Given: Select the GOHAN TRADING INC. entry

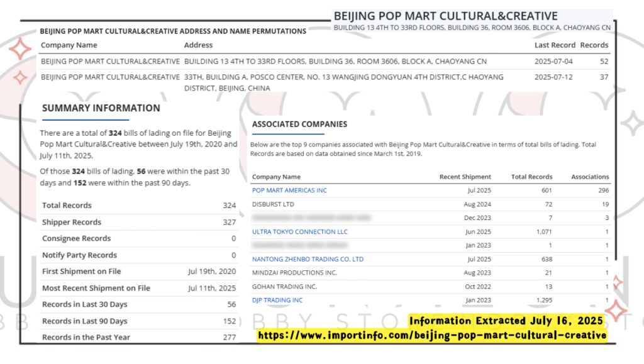Looking at the screenshot, I should (284, 287).
